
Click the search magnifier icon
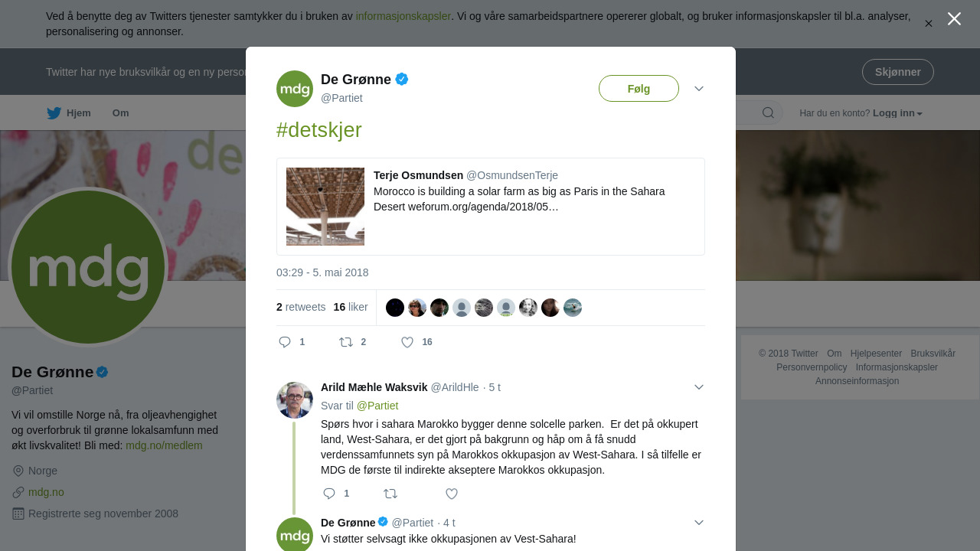(768, 113)
